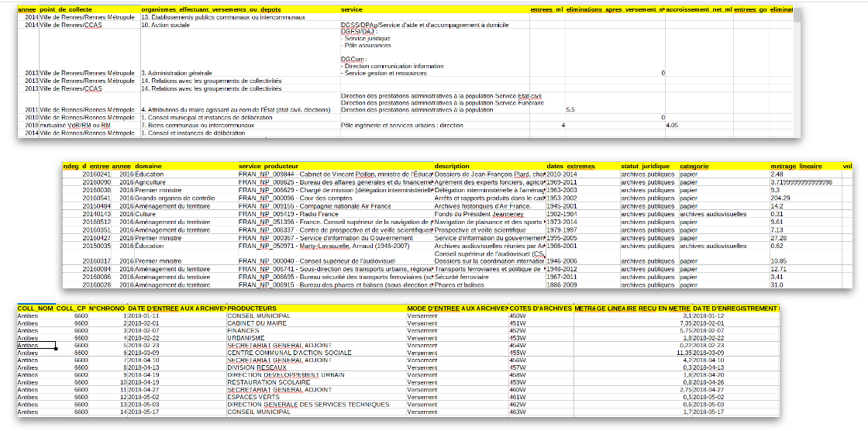Select the 4.05 accroissement value
868x431 pixels.
[672, 126]
